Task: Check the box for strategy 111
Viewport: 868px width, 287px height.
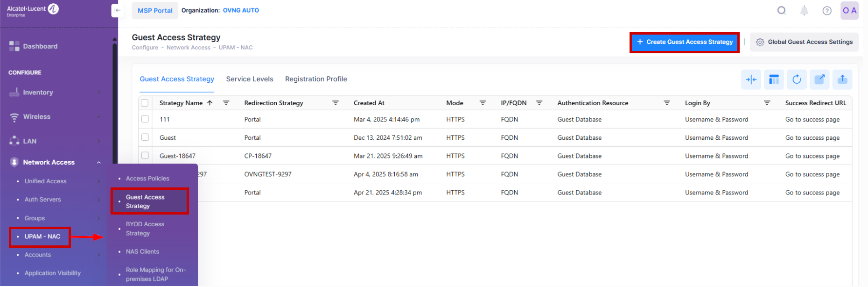Action: pyautogui.click(x=145, y=119)
